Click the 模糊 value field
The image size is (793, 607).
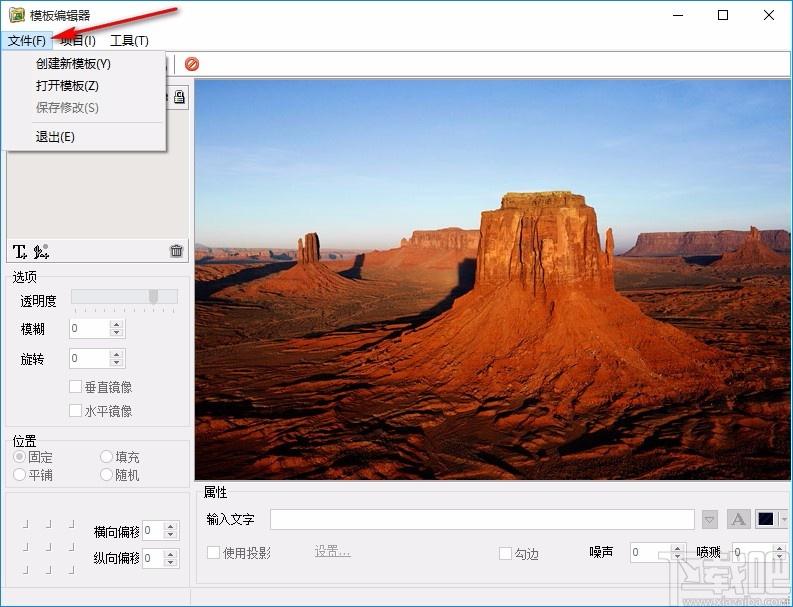90,329
